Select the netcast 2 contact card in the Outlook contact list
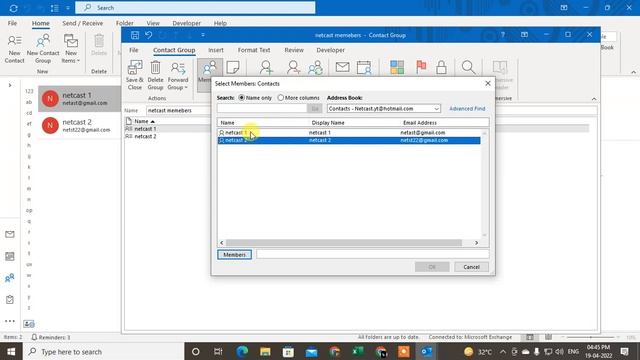The width and height of the screenshot is (640, 360). (x=79, y=125)
